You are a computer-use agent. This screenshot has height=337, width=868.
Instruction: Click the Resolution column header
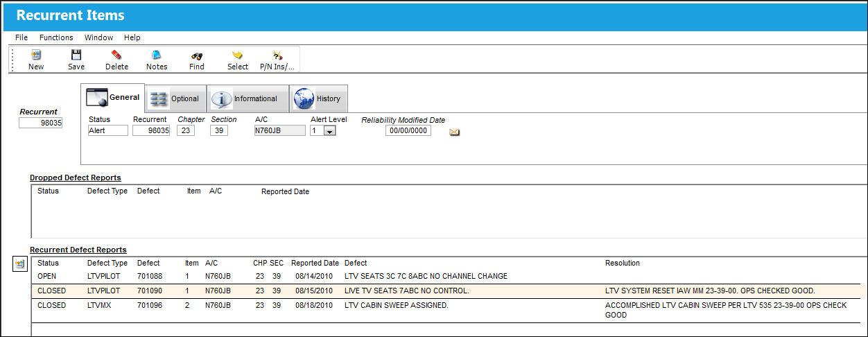[x=623, y=263]
